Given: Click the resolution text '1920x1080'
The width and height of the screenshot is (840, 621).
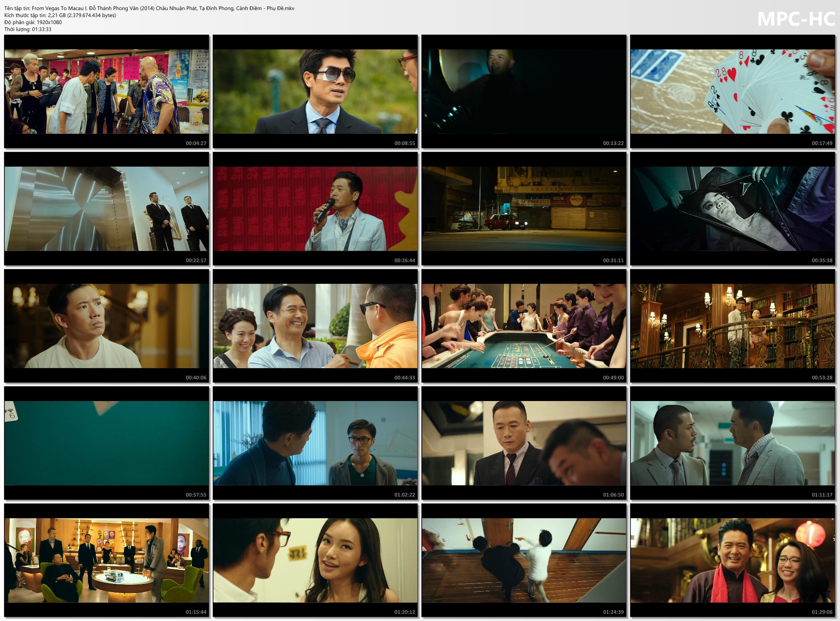Looking at the screenshot, I should [49, 22].
